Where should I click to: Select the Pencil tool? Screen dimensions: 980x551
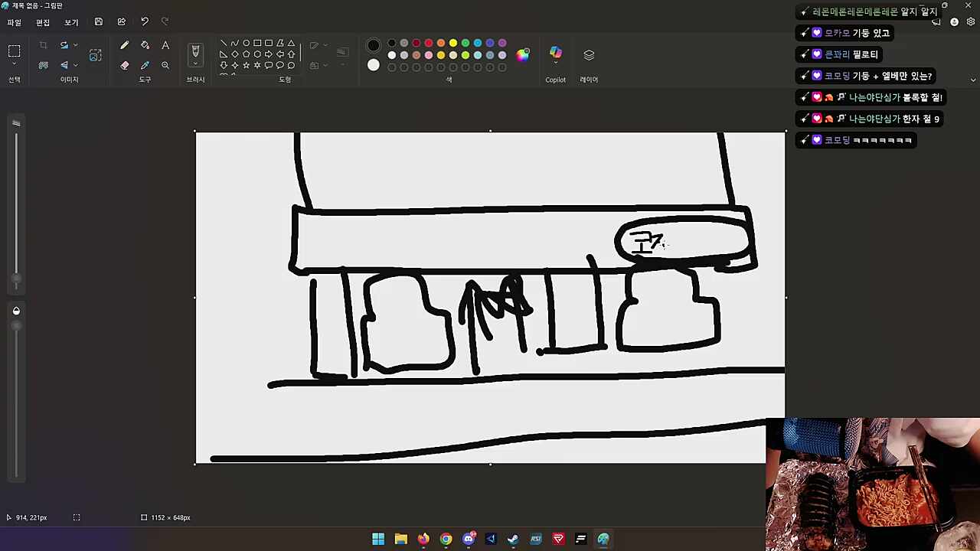pyautogui.click(x=125, y=46)
